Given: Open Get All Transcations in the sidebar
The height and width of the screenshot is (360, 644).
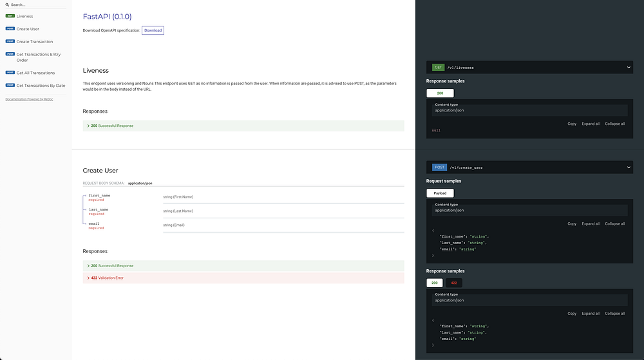Looking at the screenshot, I should tap(35, 73).
